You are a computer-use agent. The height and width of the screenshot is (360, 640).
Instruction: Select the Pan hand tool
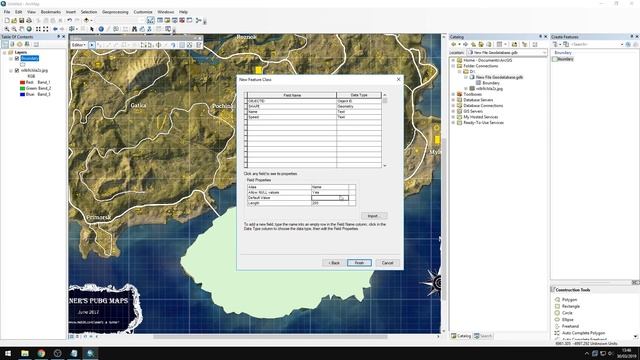(22, 29)
